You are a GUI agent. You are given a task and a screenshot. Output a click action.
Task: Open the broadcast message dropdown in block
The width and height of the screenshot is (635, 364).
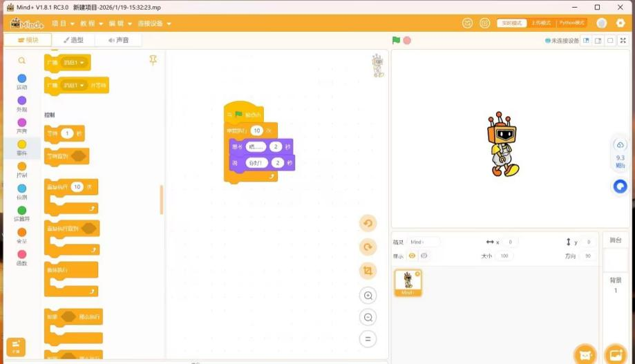74,63
